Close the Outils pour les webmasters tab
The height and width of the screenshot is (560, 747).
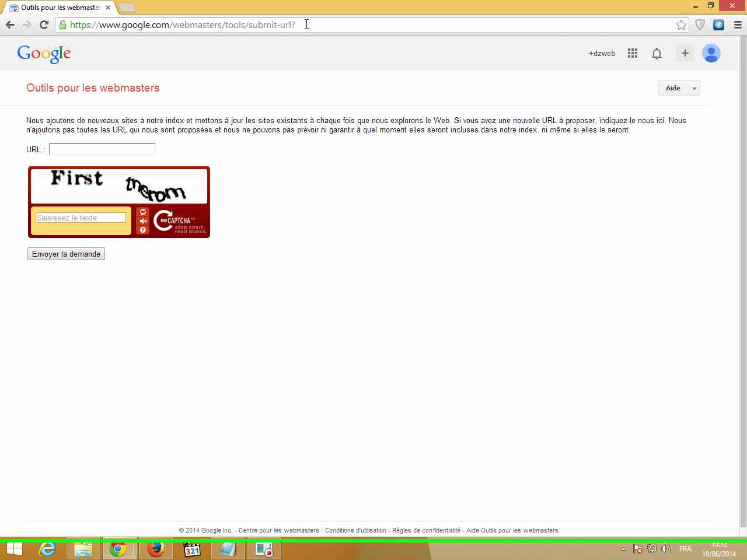[108, 8]
